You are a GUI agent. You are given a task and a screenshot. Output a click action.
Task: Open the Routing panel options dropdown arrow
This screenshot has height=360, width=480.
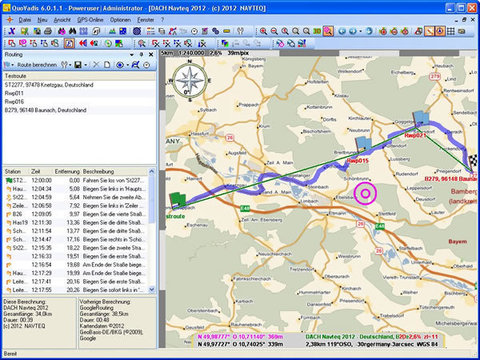pos(132,54)
